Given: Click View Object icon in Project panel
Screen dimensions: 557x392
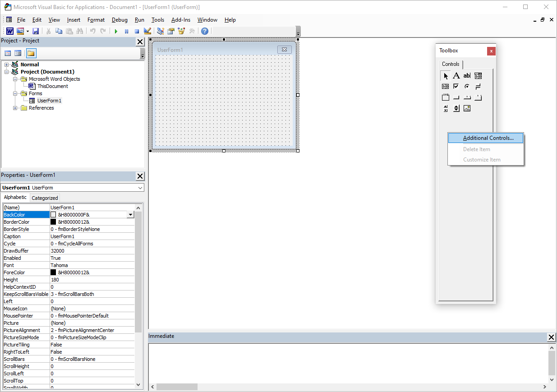Looking at the screenshot, I should pos(18,53).
